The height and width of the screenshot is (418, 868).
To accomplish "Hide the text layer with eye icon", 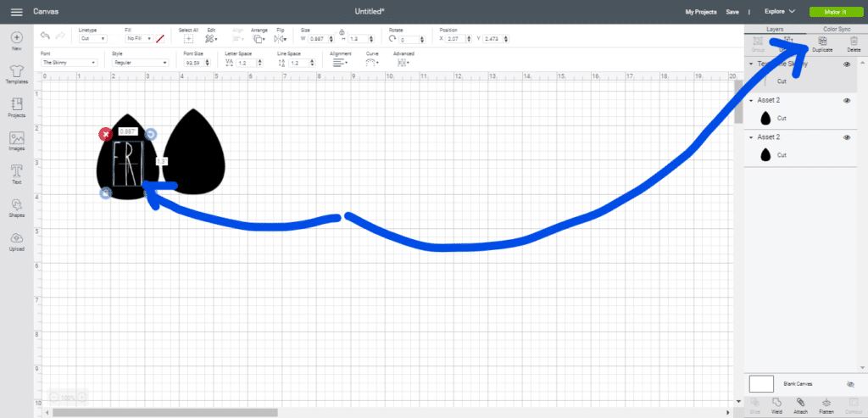I will (847, 64).
